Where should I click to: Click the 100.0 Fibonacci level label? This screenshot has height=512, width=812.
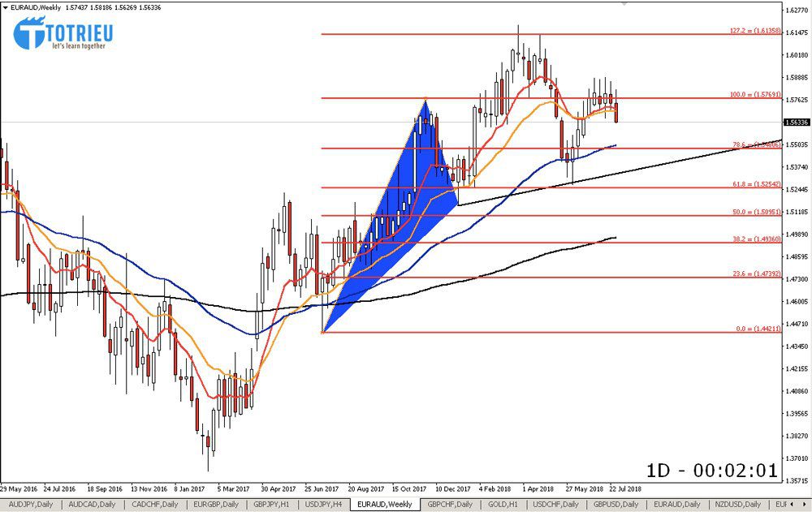pos(755,94)
